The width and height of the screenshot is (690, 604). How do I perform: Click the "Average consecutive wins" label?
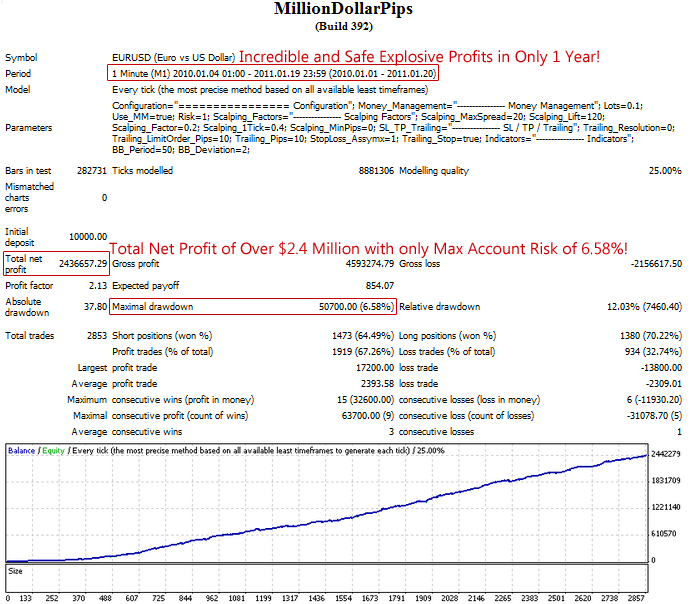127,432
